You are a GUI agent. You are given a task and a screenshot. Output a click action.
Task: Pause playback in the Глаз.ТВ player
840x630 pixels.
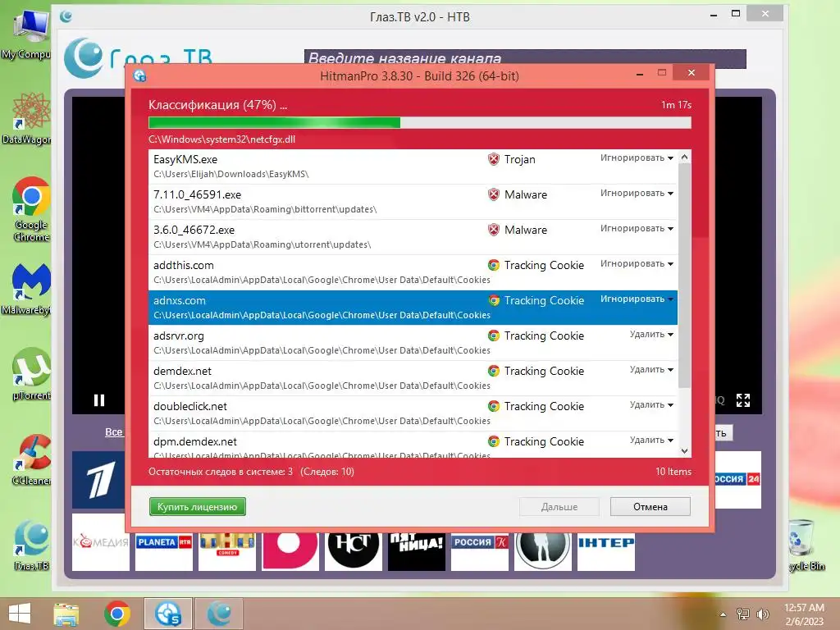point(99,400)
